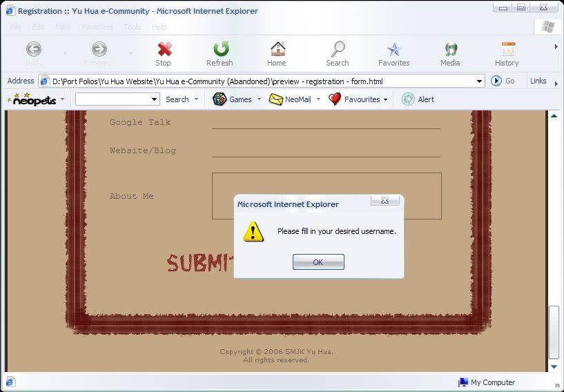Maximize the Internet Explorer window
Image resolution: width=564 pixels, height=392 pixels.
tap(522, 8)
